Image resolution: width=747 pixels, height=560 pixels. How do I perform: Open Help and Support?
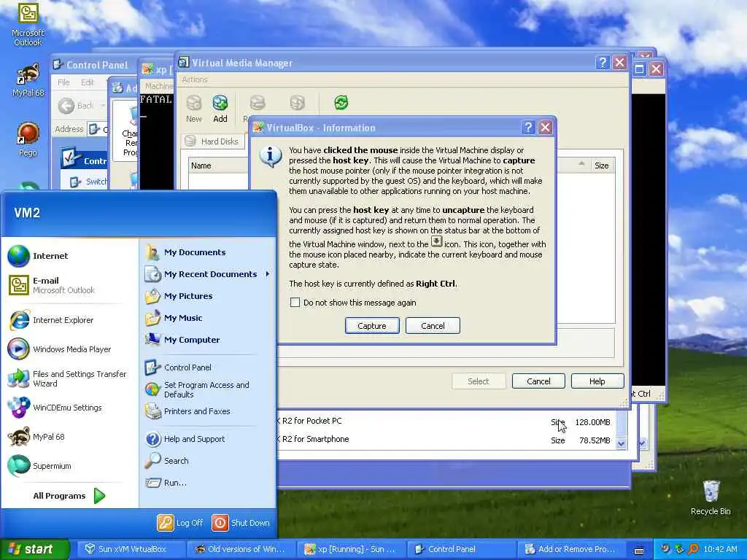tap(207, 439)
